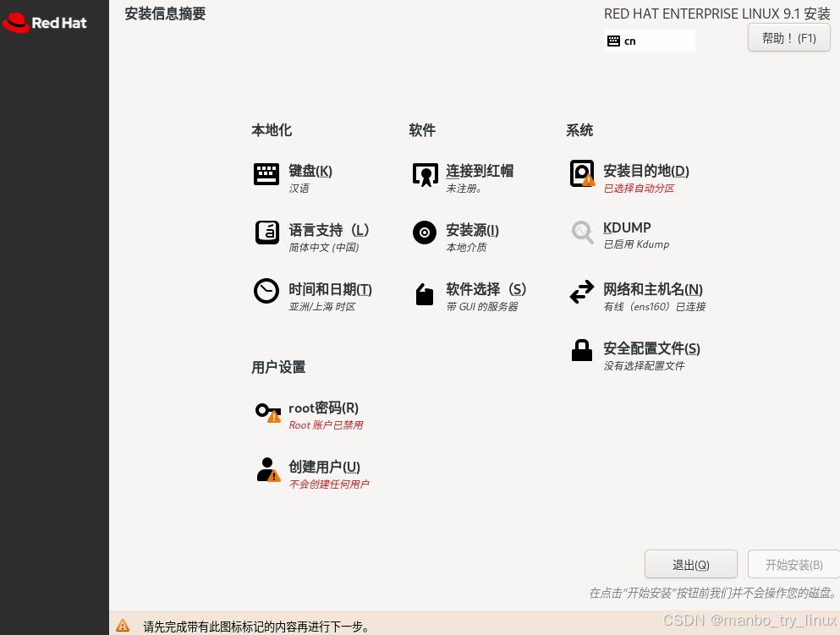
Task: Click the keyboard icon under 本地化
Action: click(x=266, y=174)
